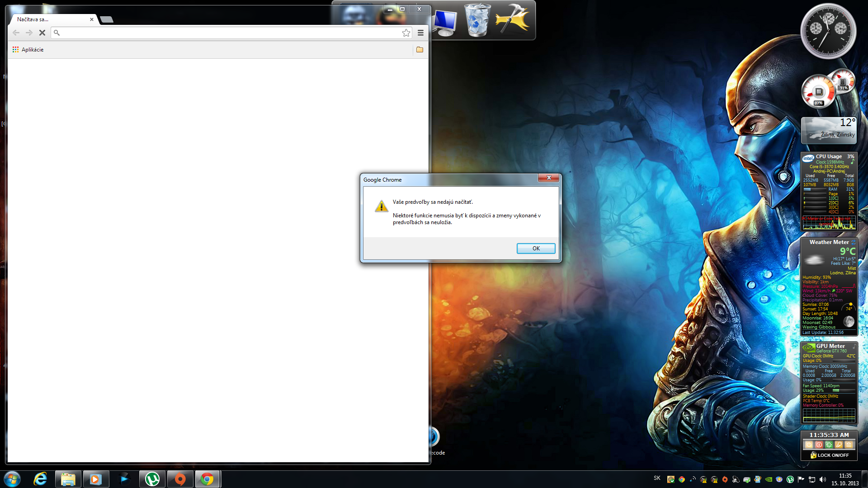Viewport: 868px width, 488px height.
Task: Open uTorrent from the taskbar
Action: click(152, 479)
